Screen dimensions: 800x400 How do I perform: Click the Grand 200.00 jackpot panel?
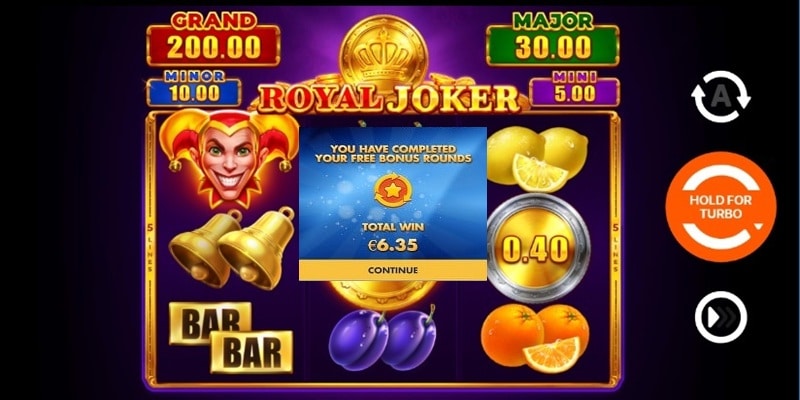[x=213, y=39]
